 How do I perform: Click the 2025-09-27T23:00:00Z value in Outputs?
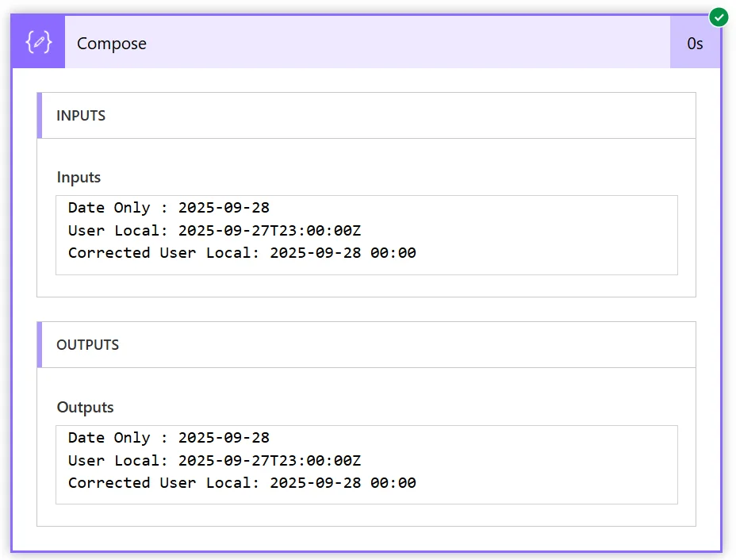(x=270, y=461)
